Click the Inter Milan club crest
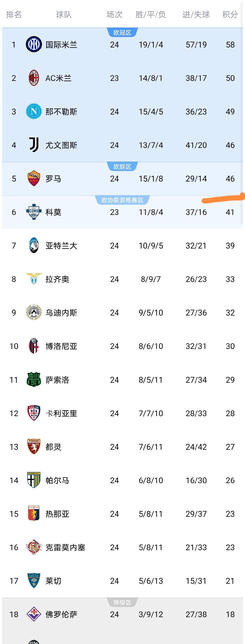The height and width of the screenshot is (644, 245). (x=34, y=45)
